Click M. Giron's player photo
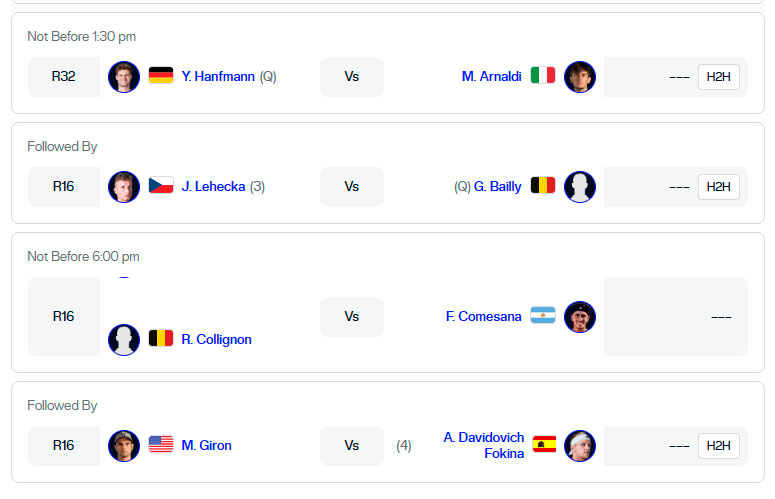775x499 pixels. pyautogui.click(x=124, y=445)
